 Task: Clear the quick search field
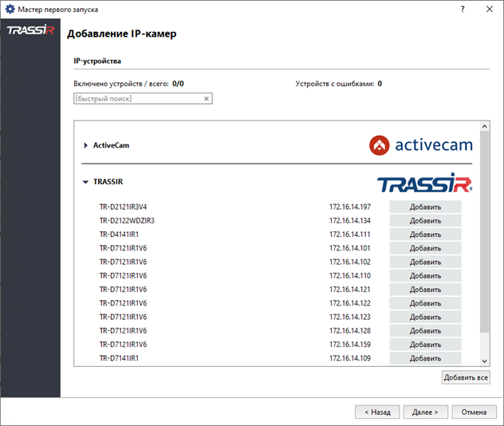[x=206, y=99]
